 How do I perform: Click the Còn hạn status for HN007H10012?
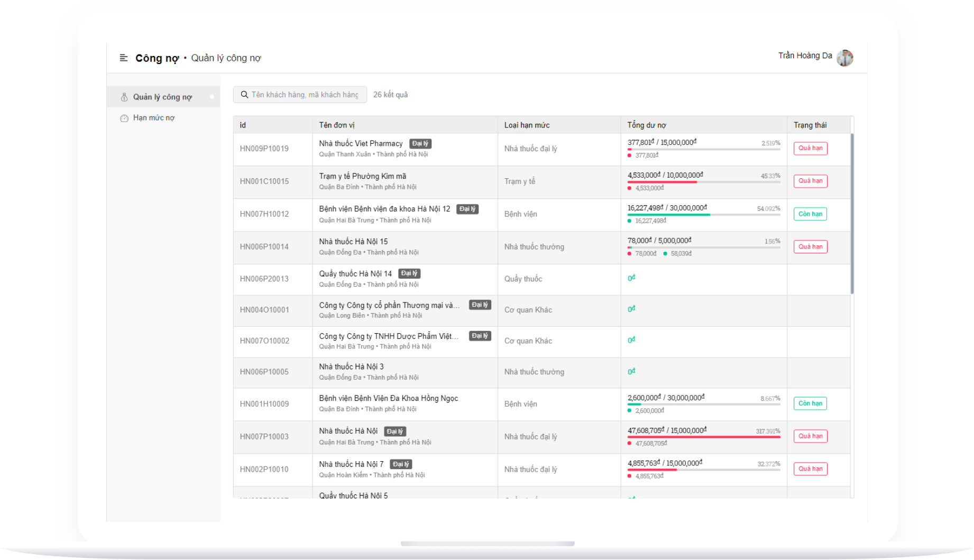click(x=810, y=214)
